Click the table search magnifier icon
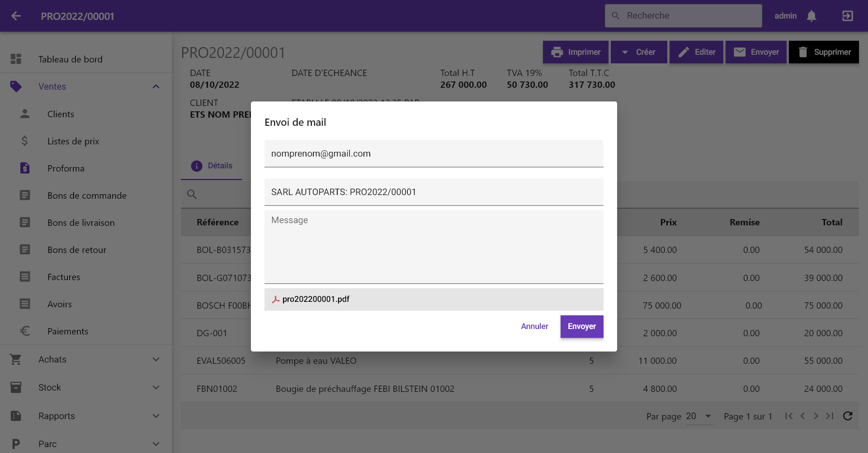Image resolution: width=868 pixels, height=453 pixels. point(192,195)
